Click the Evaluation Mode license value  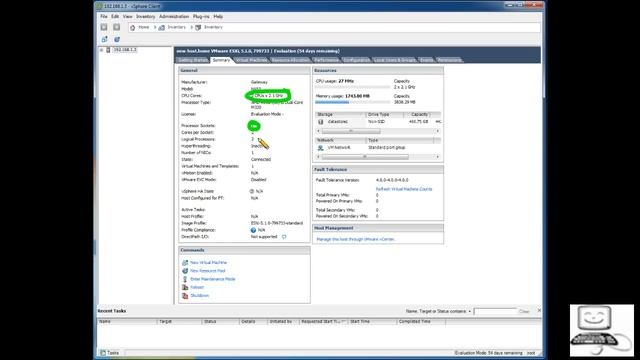pyautogui.click(x=267, y=114)
